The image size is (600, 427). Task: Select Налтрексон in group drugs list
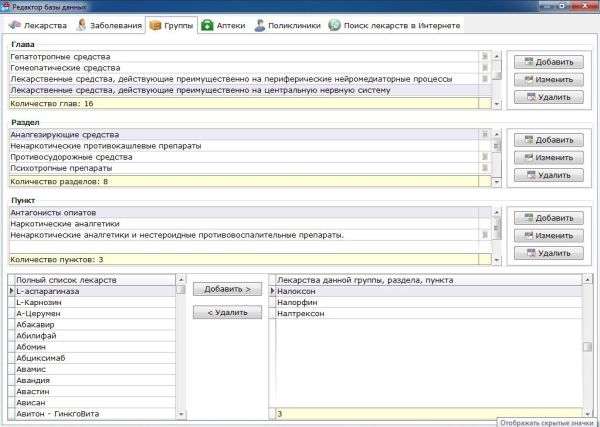point(429,313)
